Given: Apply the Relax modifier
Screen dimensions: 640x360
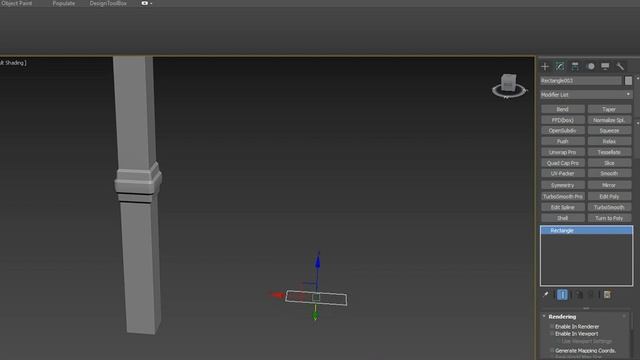Looking at the screenshot, I should tap(609, 141).
